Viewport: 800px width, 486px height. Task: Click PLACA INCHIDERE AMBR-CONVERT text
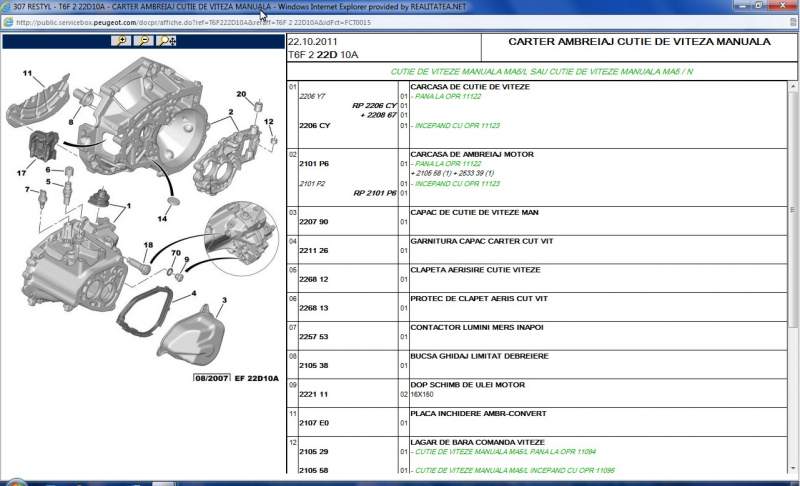[479, 414]
